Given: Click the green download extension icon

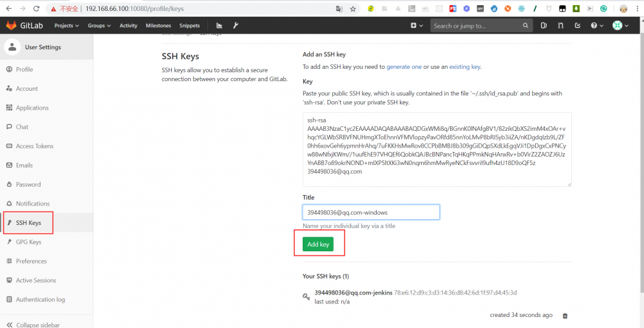Looking at the screenshot, I should pyautogui.click(x=576, y=8).
